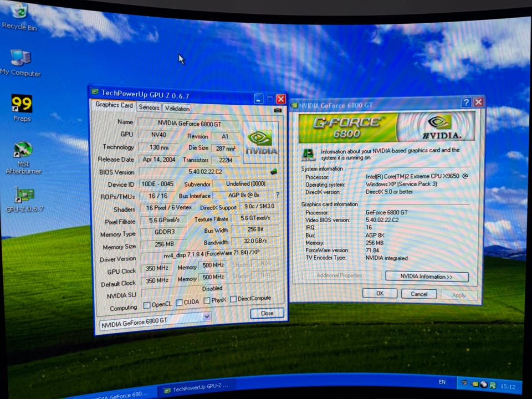Click the Bus Interface question mark icon
Screen dimensions: 532x399
pyautogui.click(x=278, y=195)
